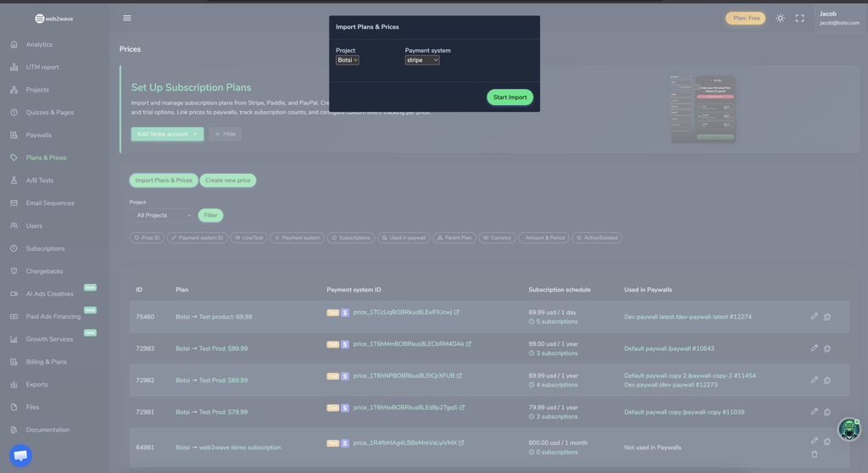Navigate to Paywalls in the sidebar
The image size is (868, 473).
[x=38, y=135]
